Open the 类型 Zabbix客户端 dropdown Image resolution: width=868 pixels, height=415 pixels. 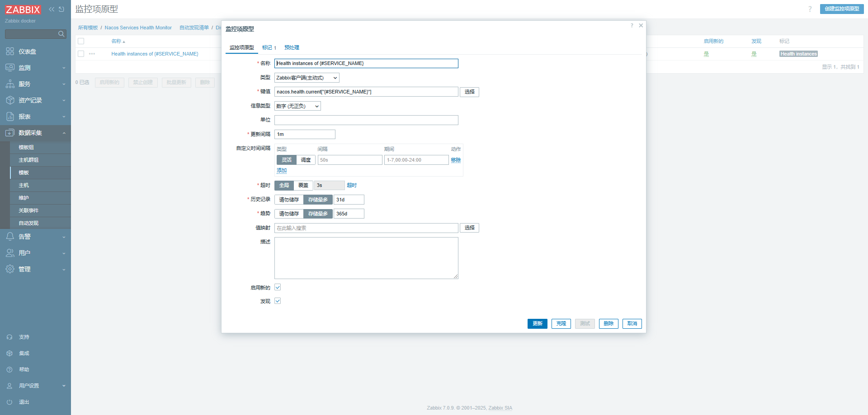point(307,78)
